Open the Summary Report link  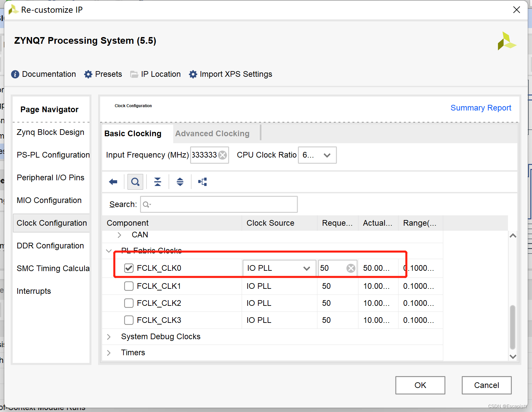click(481, 108)
